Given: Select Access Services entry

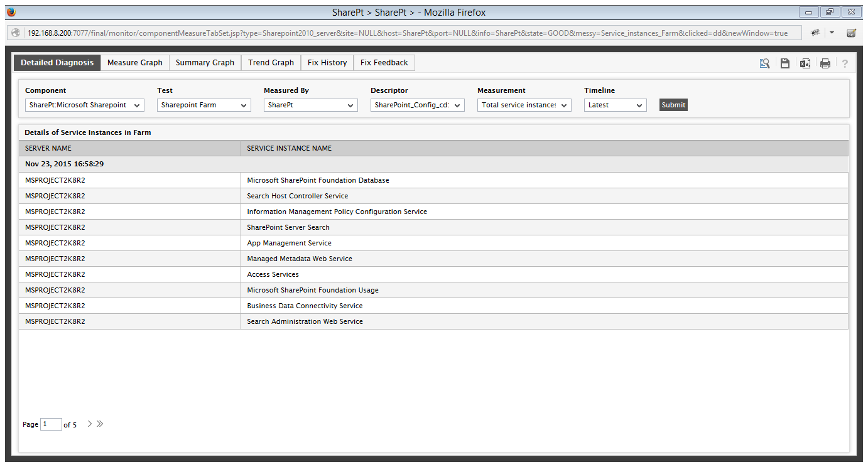Looking at the screenshot, I should (x=273, y=274).
